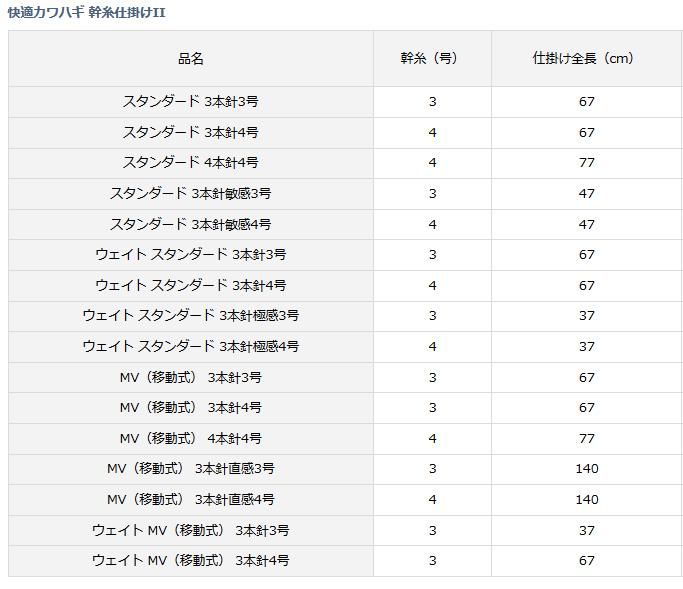Screen dimensions: 683x589
Task: Select the スタンダード 3本針3号 product cell
Action: point(191,102)
